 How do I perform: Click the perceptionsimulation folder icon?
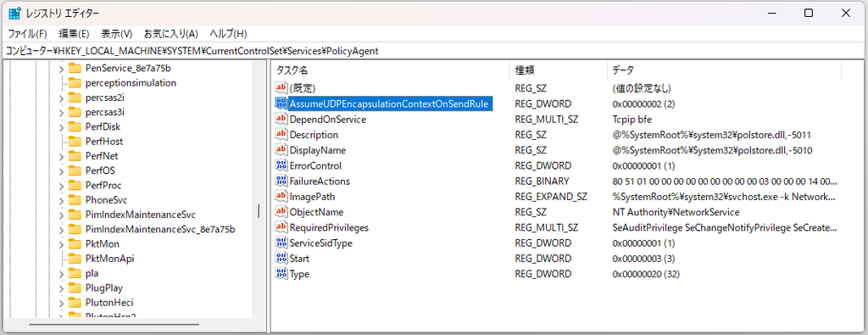tap(75, 83)
